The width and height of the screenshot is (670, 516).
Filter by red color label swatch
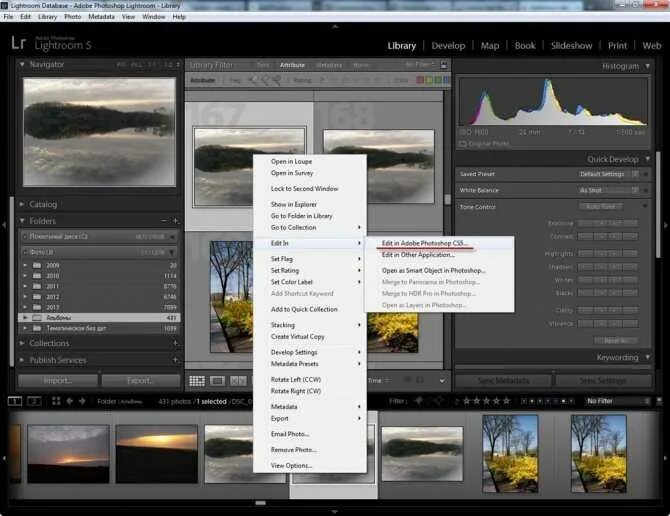click(x=420, y=80)
